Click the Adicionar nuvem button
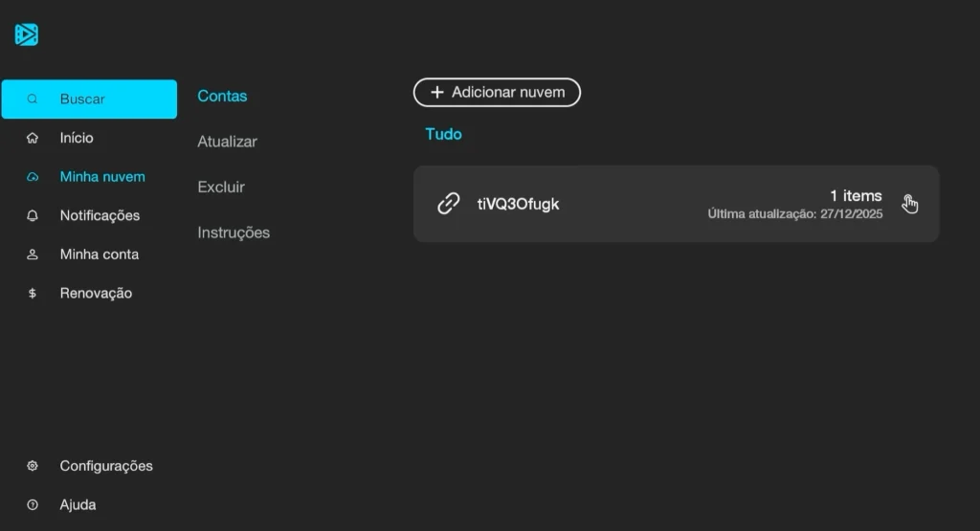The width and height of the screenshot is (980, 531). point(497,93)
